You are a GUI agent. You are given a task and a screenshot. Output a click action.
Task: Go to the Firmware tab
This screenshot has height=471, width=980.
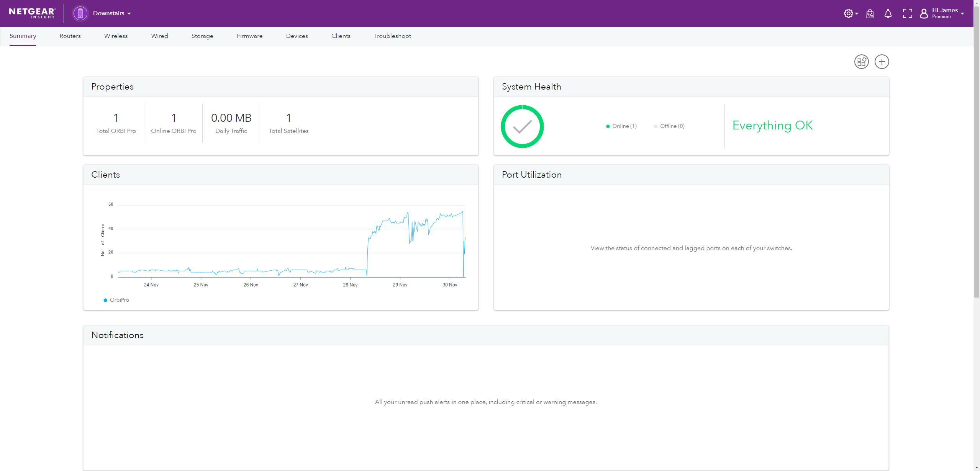[249, 36]
